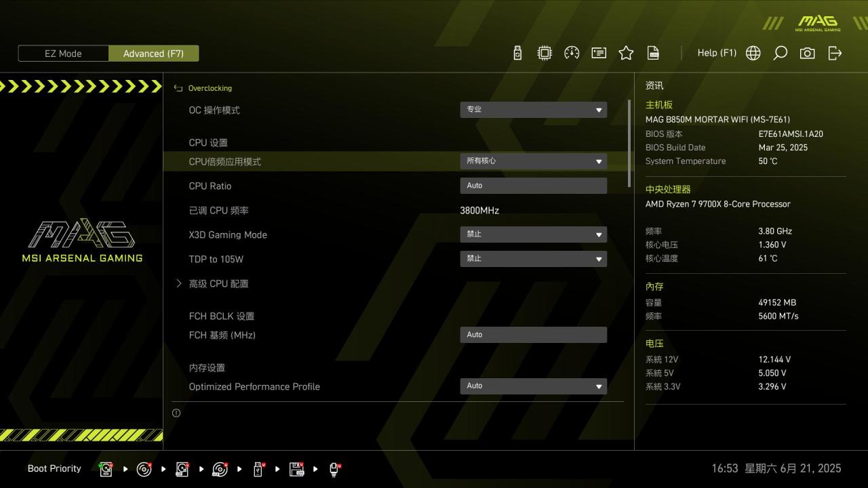Screen dimensions: 868x488
Task: Click the AMD Ryzen 7 9700X processor name
Action: (717, 204)
